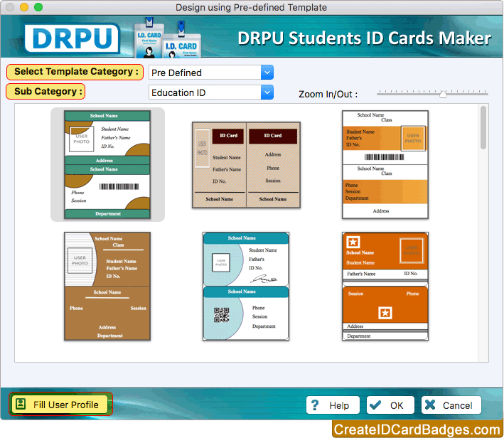
Task: Open the Select Template Category dropdown arrow
Action: tap(267, 73)
